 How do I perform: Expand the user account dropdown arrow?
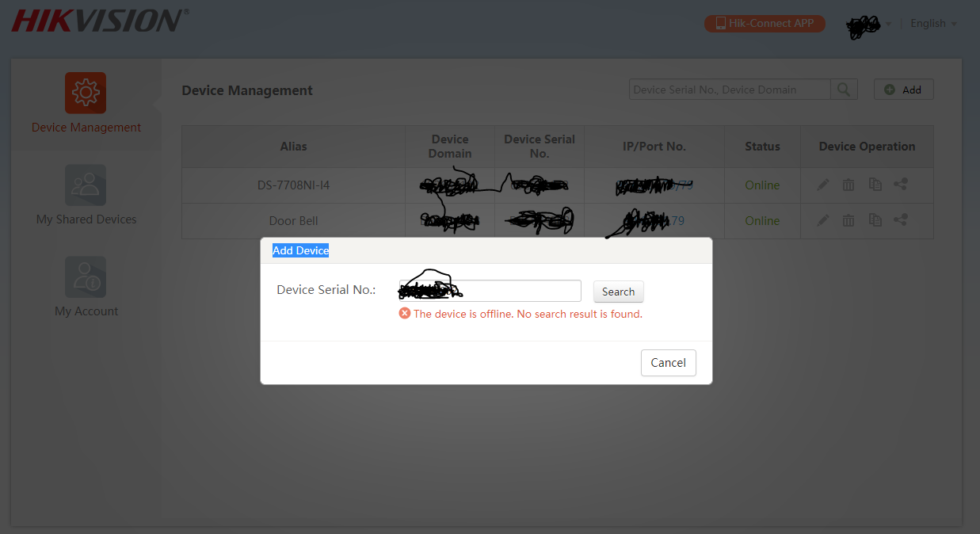(x=888, y=24)
